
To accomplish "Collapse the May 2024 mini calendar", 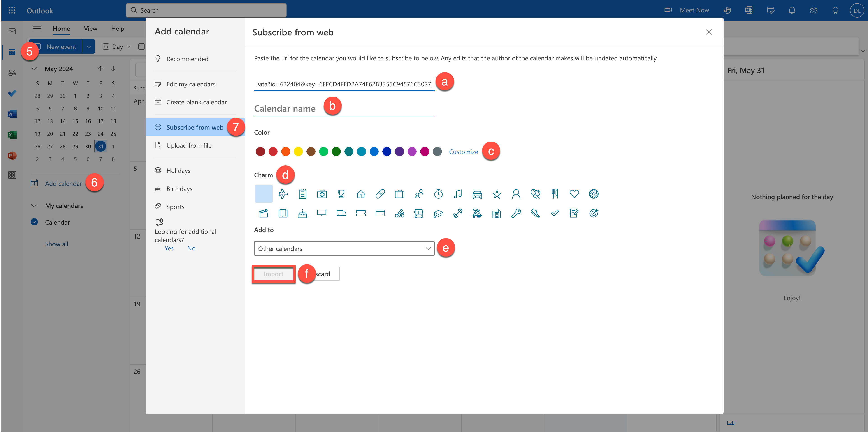I will (34, 69).
